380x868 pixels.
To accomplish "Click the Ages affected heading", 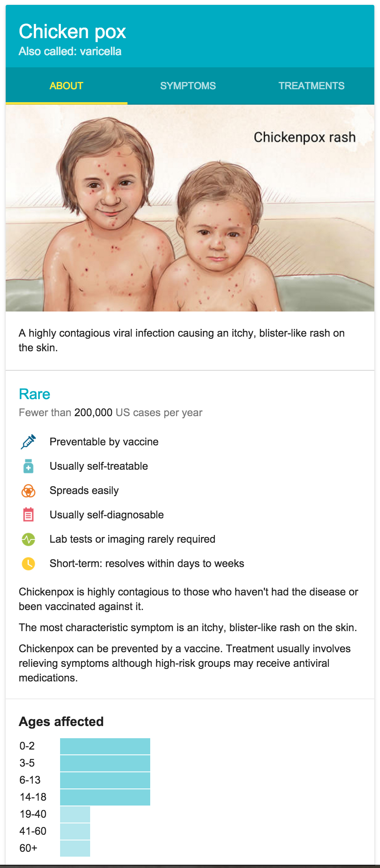I will click(61, 722).
